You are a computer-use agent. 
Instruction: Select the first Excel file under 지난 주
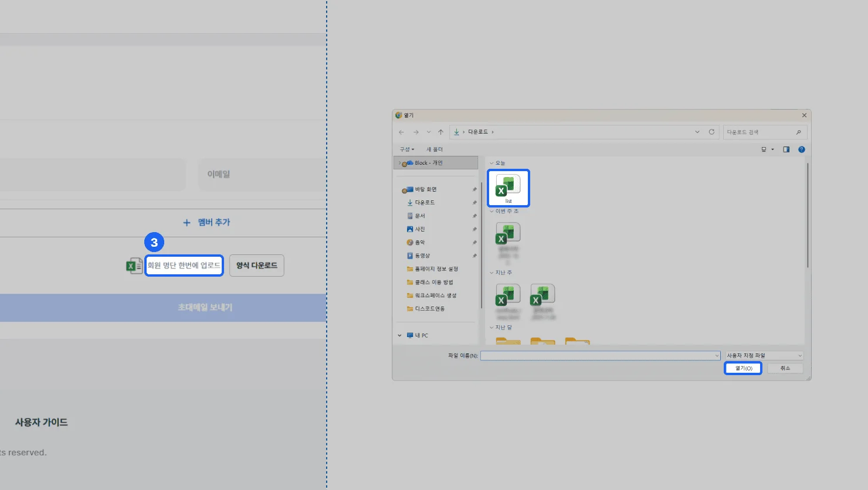pos(508,301)
